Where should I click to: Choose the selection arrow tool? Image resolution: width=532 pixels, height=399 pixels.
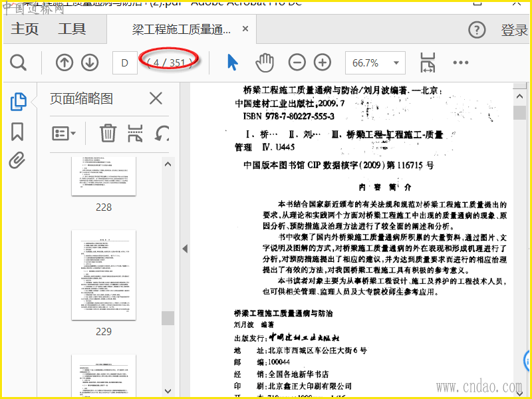tap(232, 63)
